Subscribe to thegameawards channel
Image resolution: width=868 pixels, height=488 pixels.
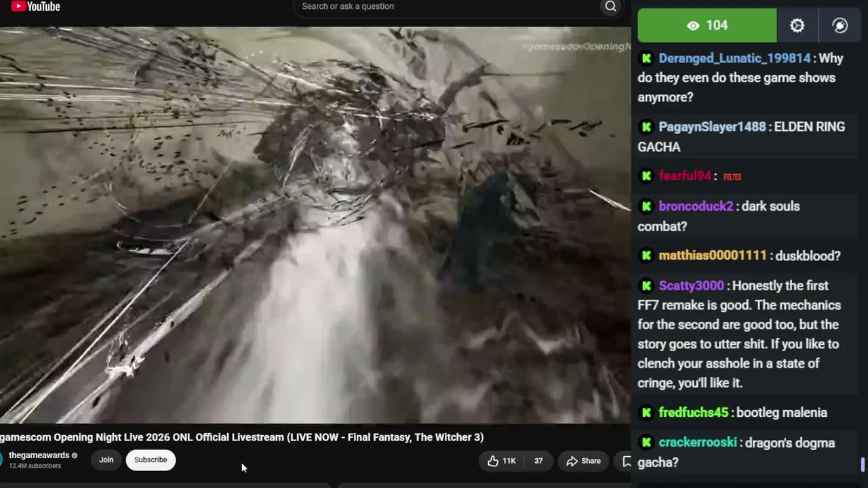(x=151, y=460)
